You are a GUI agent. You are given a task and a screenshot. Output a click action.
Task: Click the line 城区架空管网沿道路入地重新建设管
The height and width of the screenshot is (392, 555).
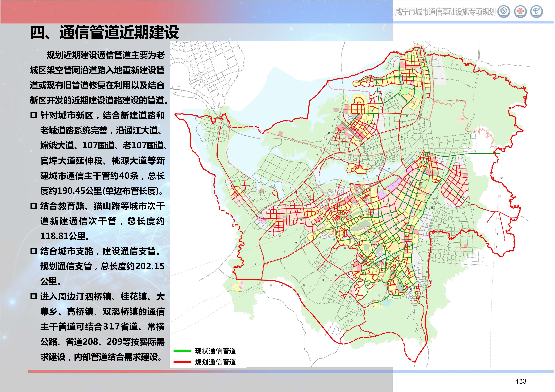click(x=97, y=70)
